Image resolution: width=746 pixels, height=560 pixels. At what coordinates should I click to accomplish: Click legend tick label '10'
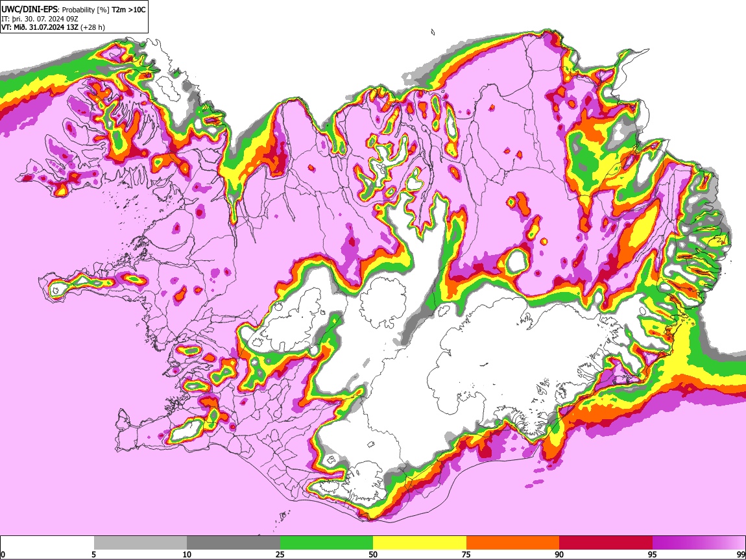(187, 554)
